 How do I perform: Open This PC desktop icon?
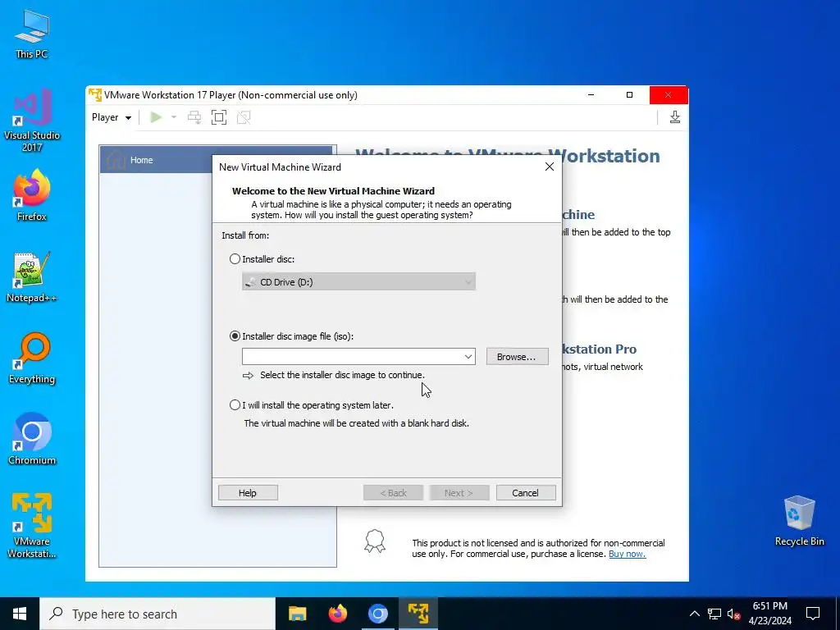point(32,34)
